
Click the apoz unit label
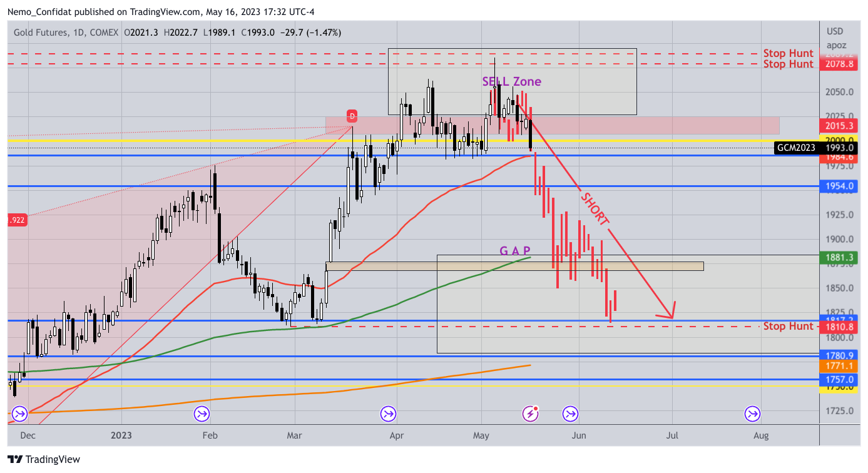point(837,45)
